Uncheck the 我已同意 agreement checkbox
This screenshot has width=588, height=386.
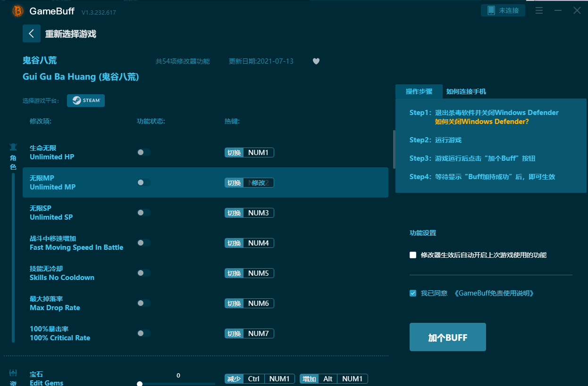pyautogui.click(x=413, y=293)
